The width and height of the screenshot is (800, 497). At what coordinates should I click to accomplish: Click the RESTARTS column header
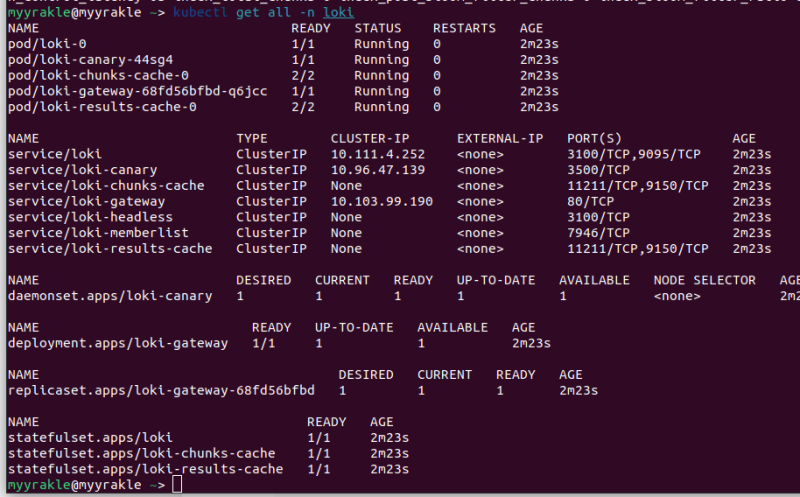tap(464, 28)
